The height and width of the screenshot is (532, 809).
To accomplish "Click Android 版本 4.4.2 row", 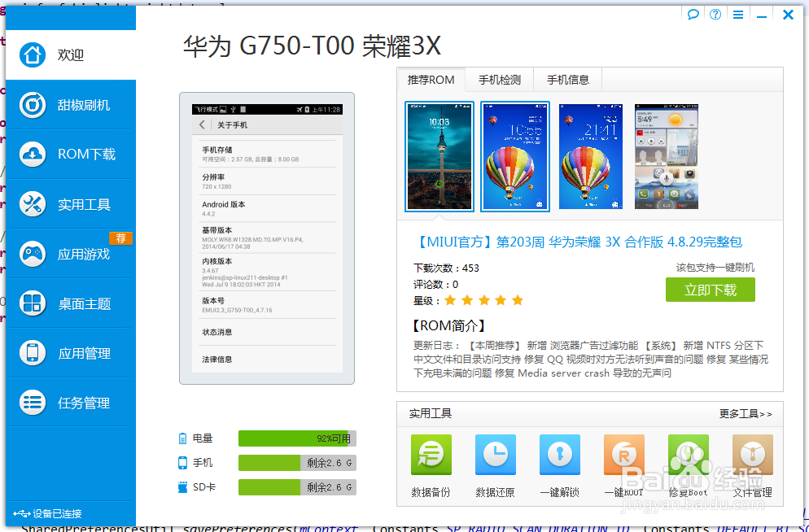I will point(267,208).
